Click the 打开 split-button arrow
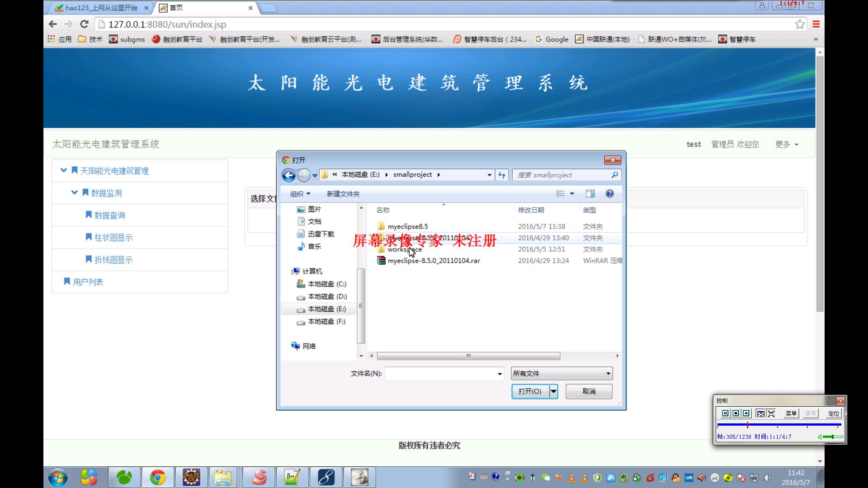 (553, 391)
